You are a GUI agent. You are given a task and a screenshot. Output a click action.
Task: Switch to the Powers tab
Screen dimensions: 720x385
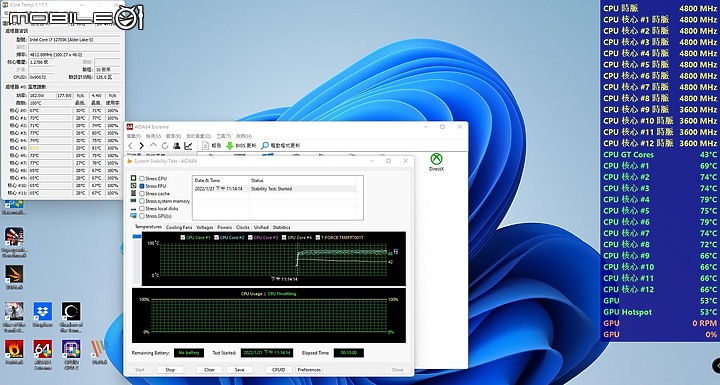click(x=225, y=227)
